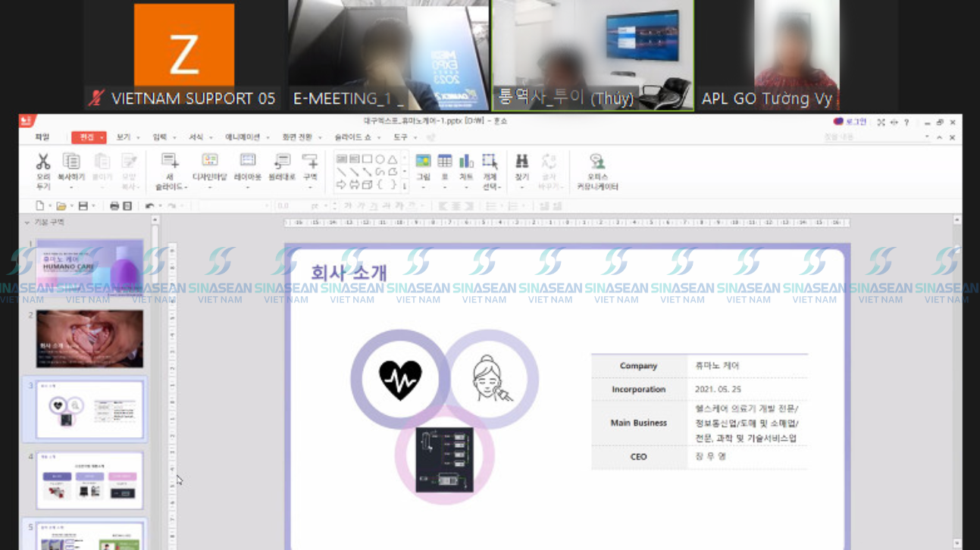The image size is (980, 550).
Task: Open dropdown arrow under Find (찾기)
Action: (521, 187)
